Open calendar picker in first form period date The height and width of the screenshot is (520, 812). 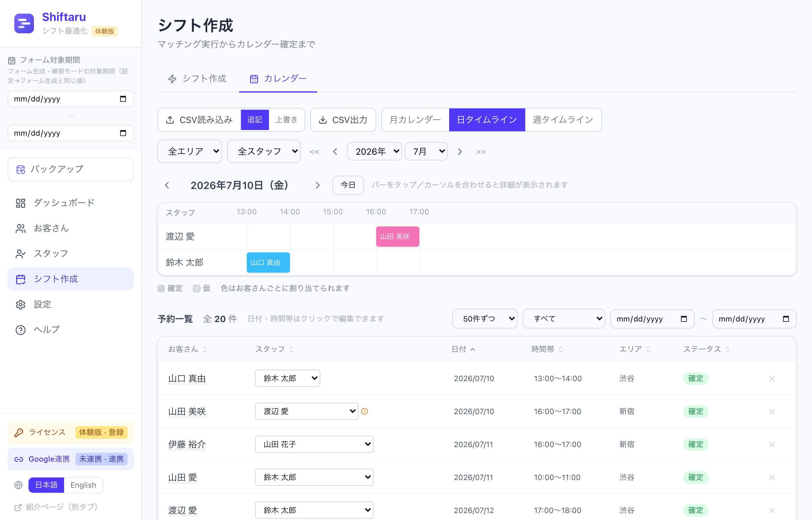(x=123, y=99)
